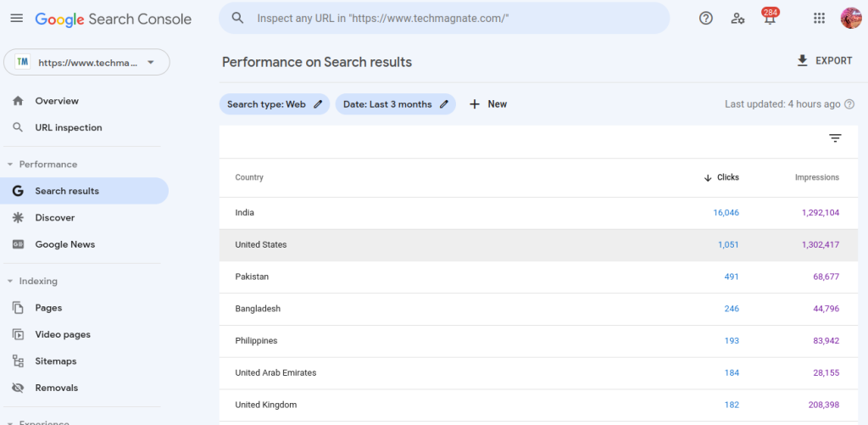Open the table filter rows icon

835,138
